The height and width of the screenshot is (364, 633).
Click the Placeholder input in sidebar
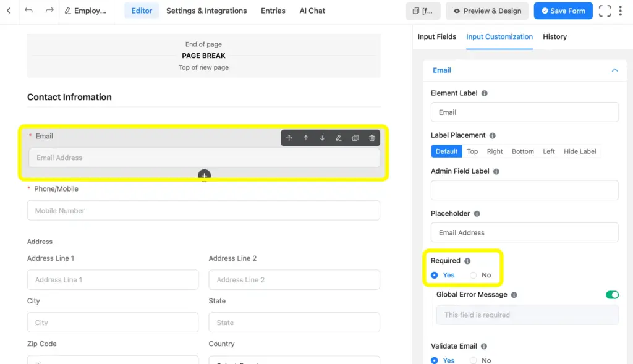(x=524, y=232)
